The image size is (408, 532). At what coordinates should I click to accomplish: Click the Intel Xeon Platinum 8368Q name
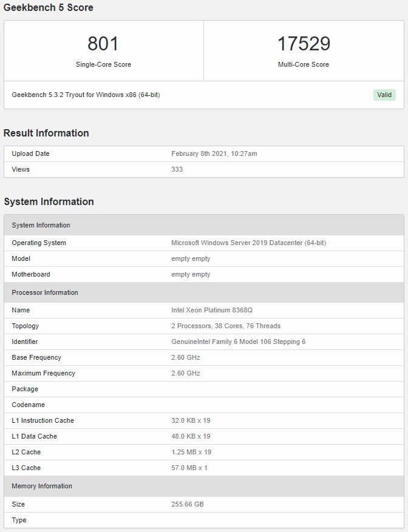pos(212,310)
